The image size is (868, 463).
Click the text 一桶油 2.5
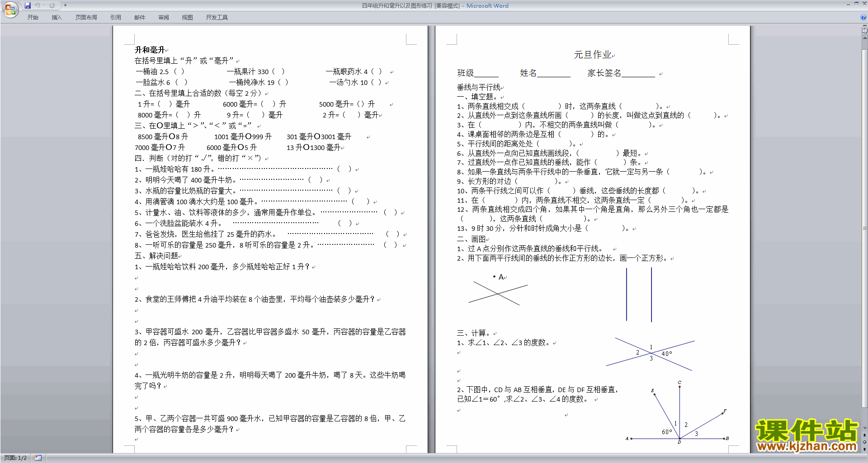click(152, 71)
